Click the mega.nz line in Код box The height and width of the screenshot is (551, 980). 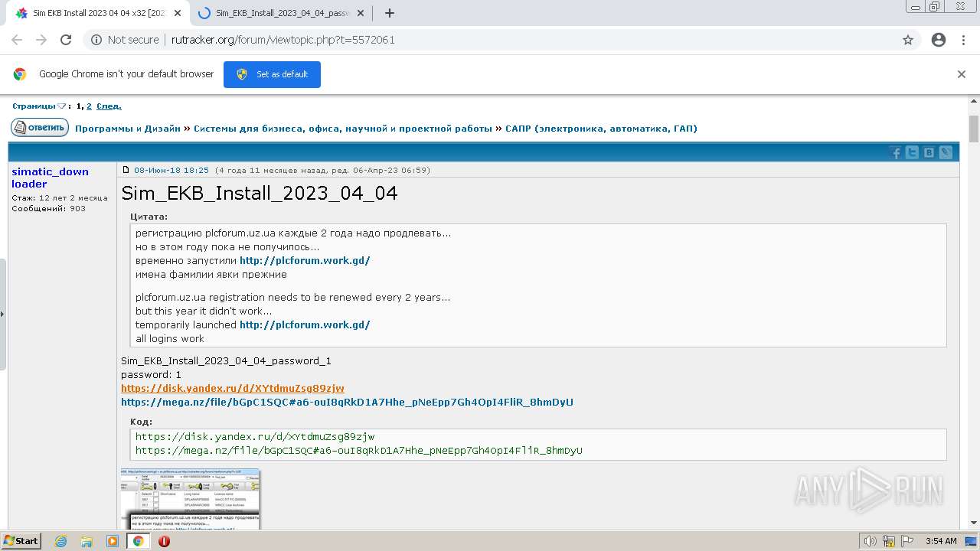coord(359,451)
